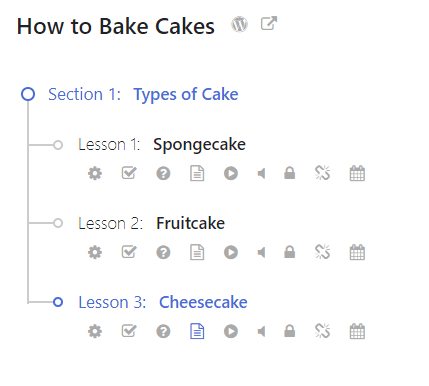Click the padlock icon under the Cheesecake lesson
Viewport: 429px width, 386px height.
point(290,331)
